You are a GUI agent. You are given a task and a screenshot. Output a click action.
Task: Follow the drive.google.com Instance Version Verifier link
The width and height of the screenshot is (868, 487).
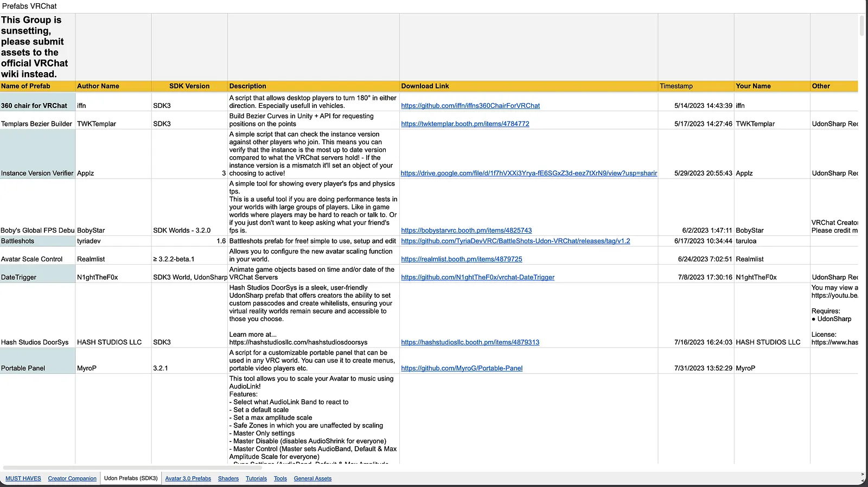click(x=529, y=173)
